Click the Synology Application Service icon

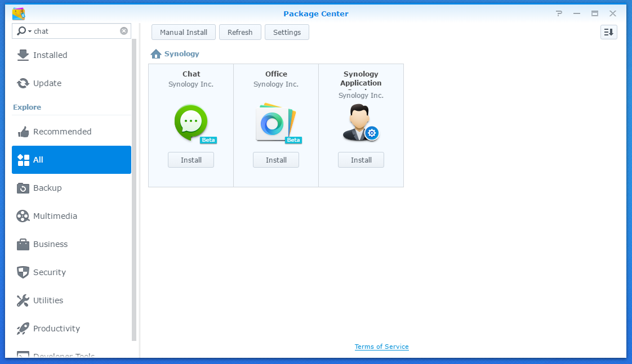[360, 123]
